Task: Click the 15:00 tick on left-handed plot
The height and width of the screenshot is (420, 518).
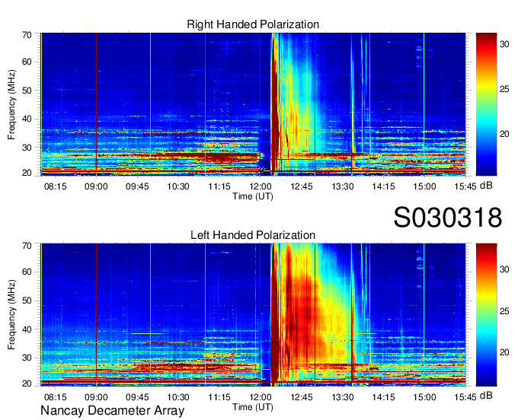Action: click(x=424, y=397)
